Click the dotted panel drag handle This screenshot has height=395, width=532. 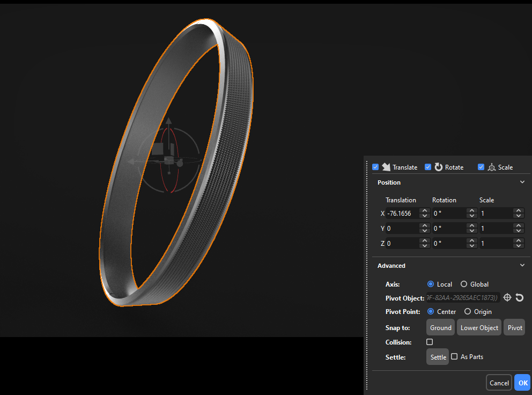[x=367, y=275]
